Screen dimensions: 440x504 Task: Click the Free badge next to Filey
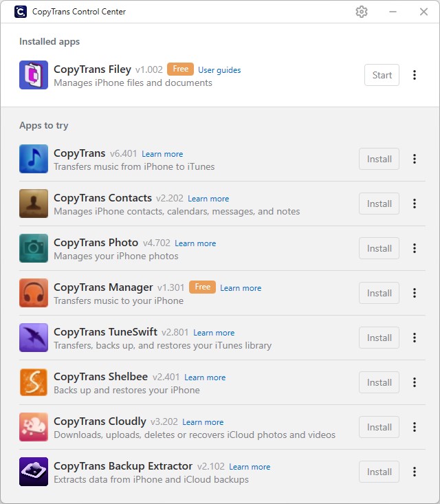tap(180, 69)
